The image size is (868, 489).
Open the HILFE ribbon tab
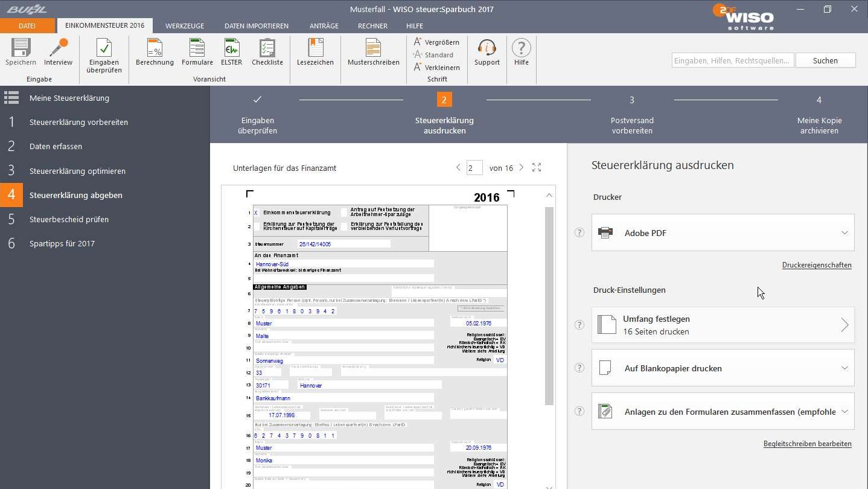[x=415, y=26]
